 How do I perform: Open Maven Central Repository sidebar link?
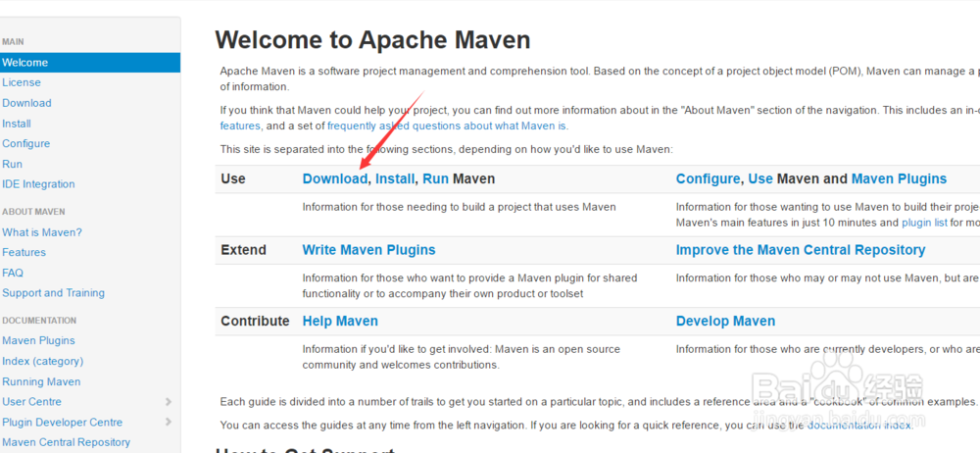(67, 442)
